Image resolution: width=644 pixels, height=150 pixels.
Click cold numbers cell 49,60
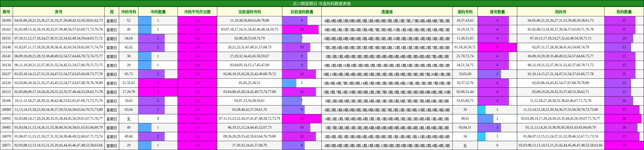(129, 137)
